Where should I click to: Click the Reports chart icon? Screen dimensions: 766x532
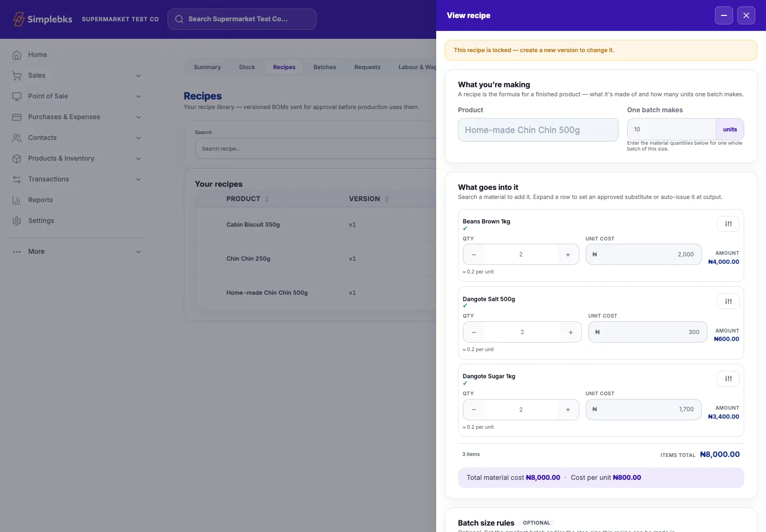(x=17, y=200)
